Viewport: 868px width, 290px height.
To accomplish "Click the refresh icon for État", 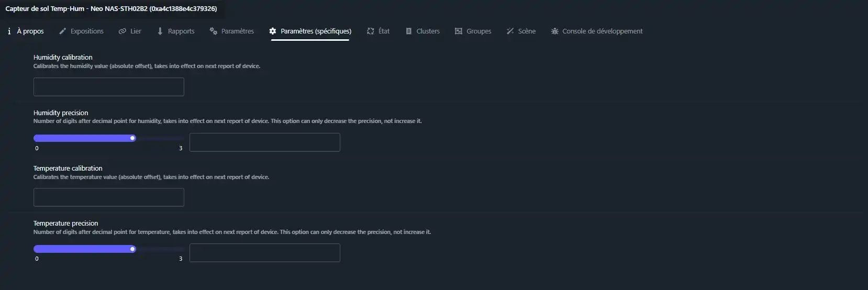I will pos(371,31).
